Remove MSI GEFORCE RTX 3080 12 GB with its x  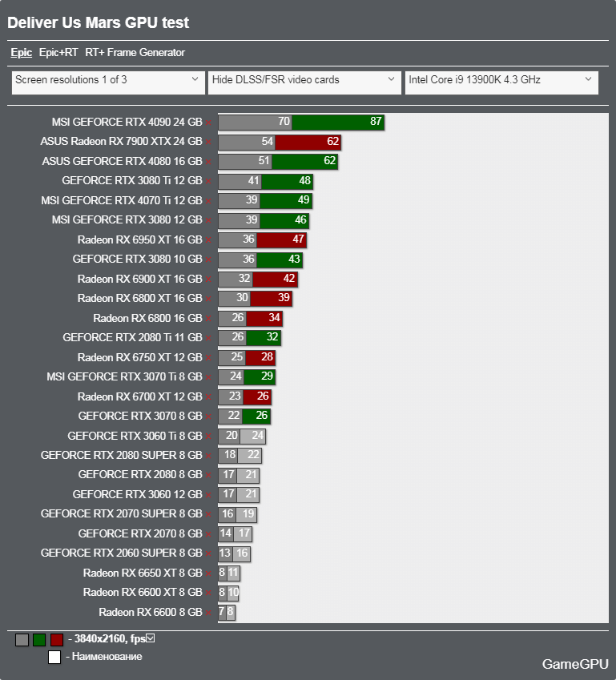208,221
